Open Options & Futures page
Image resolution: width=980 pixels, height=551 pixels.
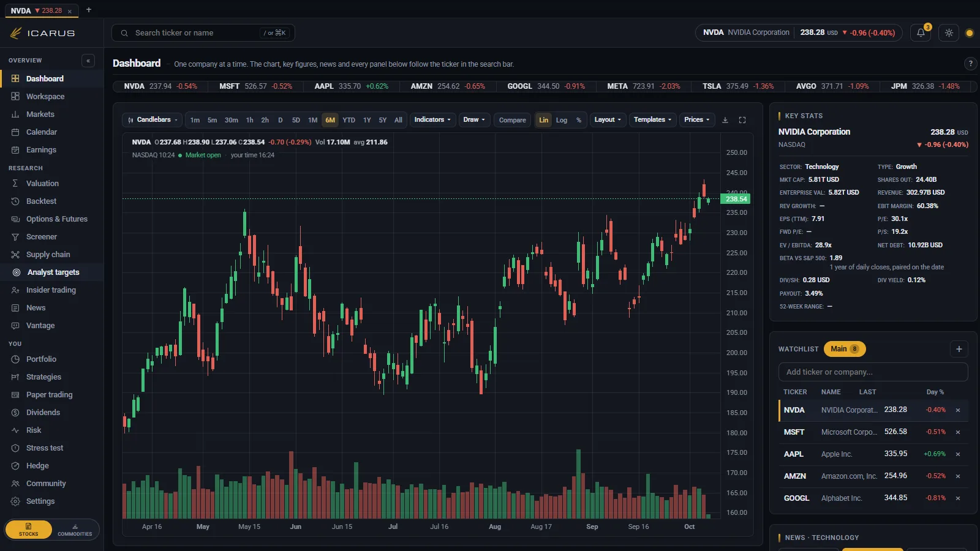(51, 219)
